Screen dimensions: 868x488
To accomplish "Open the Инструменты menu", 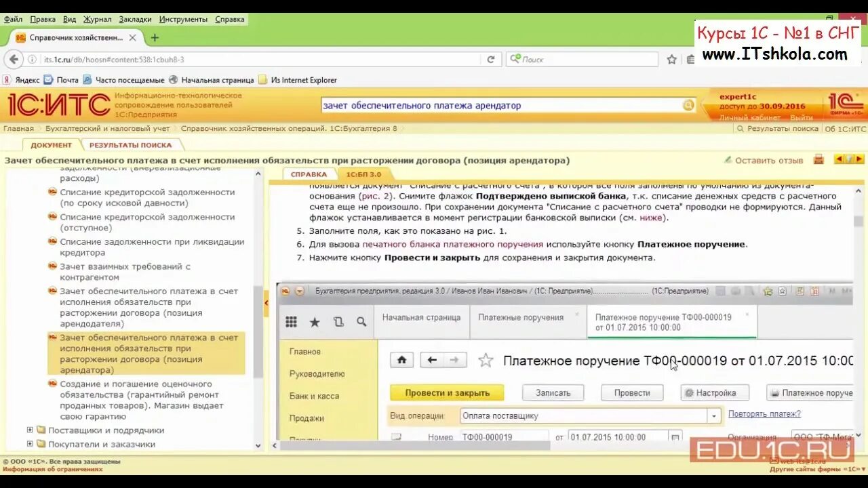I will [183, 20].
